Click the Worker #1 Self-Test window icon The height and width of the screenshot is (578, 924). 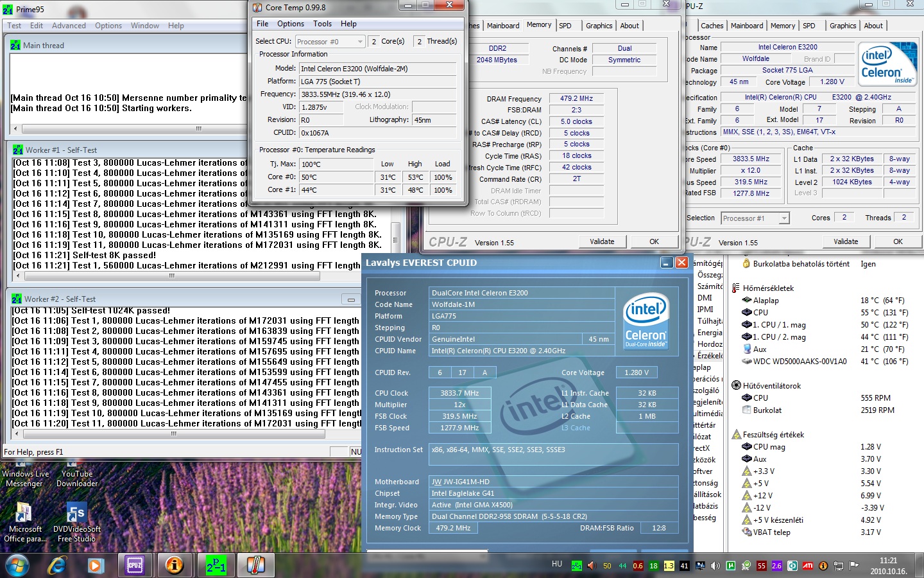pos(17,150)
